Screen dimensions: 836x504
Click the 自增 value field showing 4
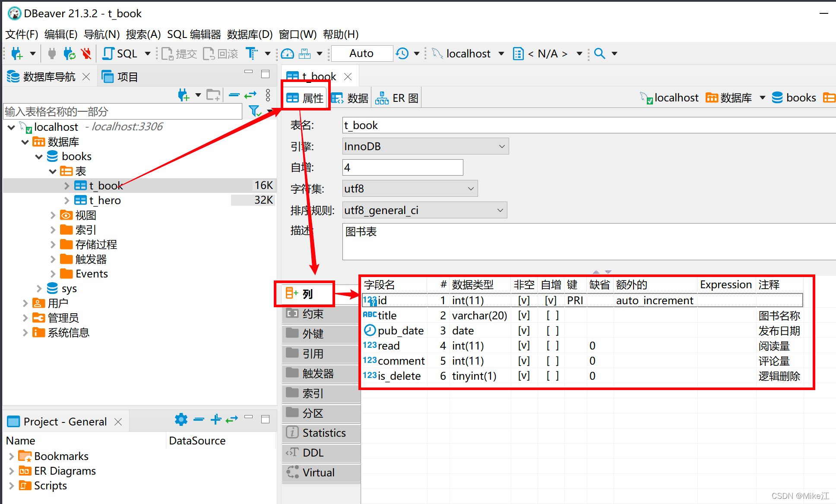402,167
